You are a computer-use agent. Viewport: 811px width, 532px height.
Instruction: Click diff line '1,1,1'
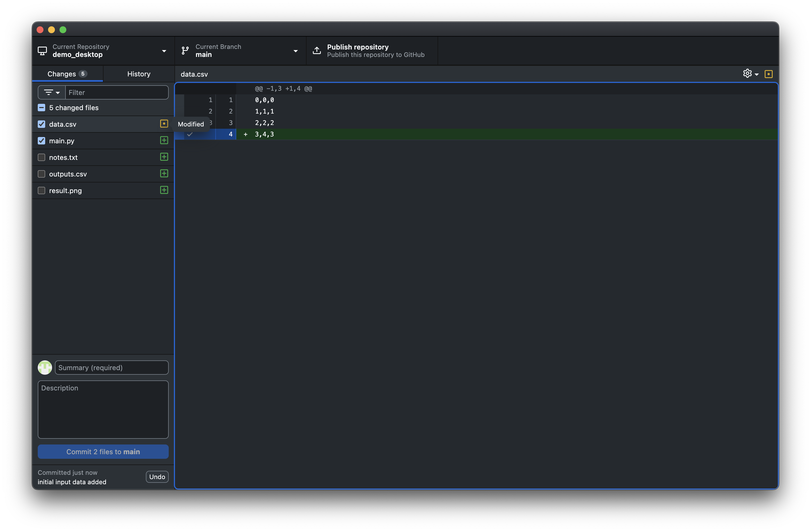pos(265,112)
